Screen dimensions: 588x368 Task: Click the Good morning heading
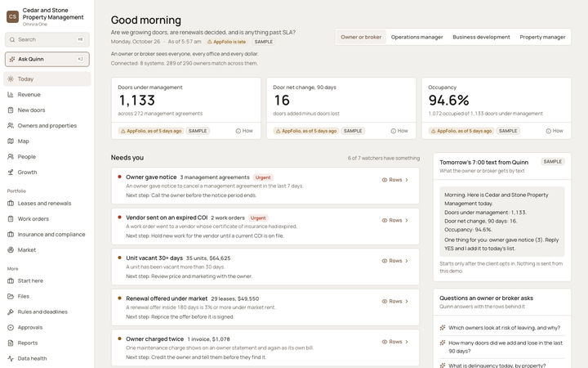tap(146, 20)
